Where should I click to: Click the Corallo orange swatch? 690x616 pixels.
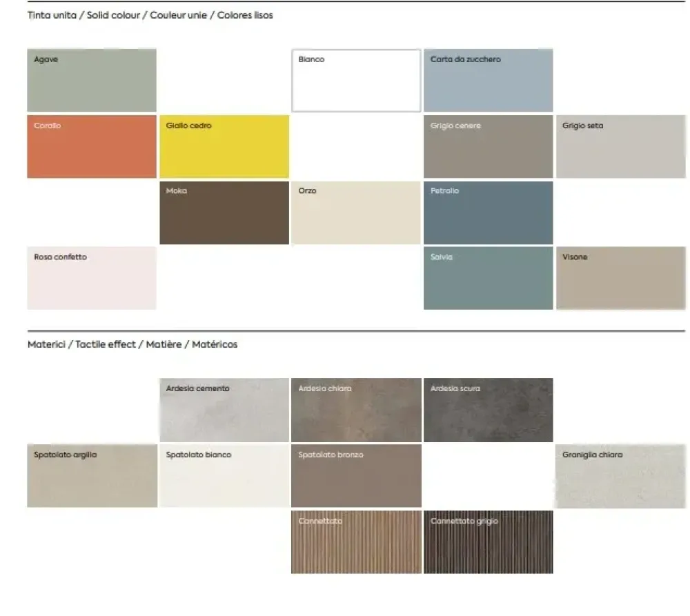click(92, 146)
